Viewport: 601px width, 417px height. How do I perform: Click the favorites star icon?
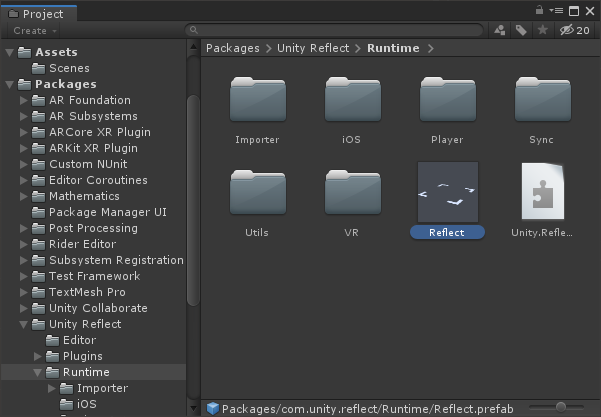(x=542, y=31)
